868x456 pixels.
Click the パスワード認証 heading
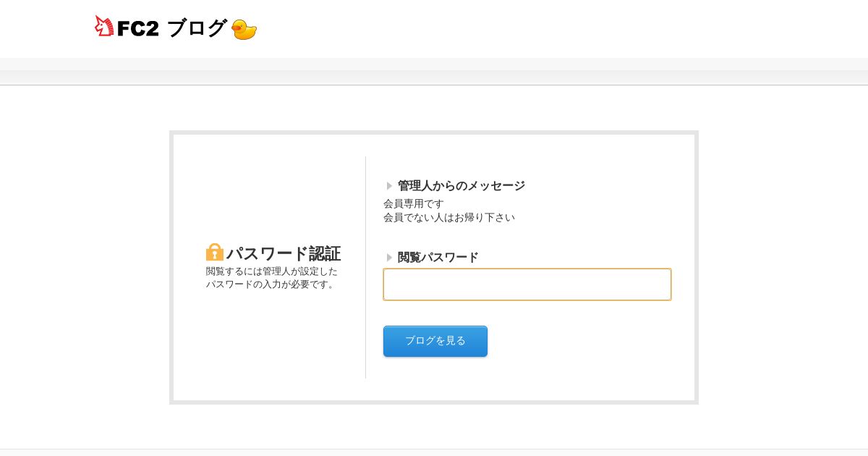(284, 253)
